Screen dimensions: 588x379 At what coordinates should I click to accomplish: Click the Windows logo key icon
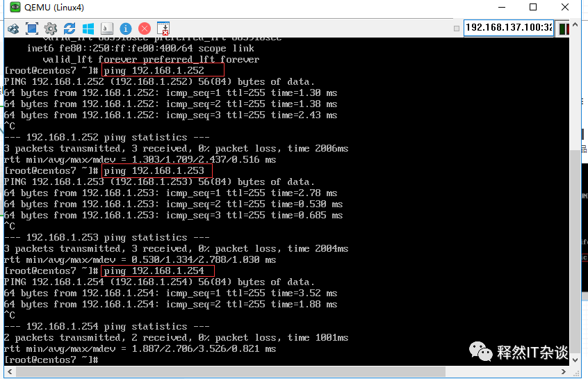88,29
